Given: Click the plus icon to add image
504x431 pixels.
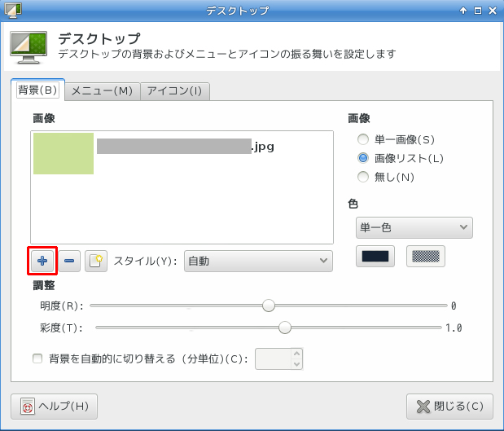Looking at the screenshot, I should (x=42, y=261).
